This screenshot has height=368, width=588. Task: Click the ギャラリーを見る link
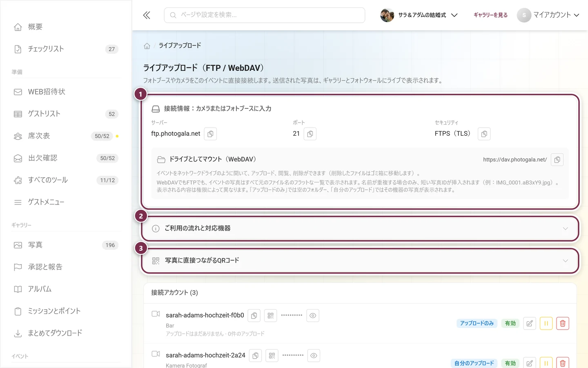click(490, 15)
